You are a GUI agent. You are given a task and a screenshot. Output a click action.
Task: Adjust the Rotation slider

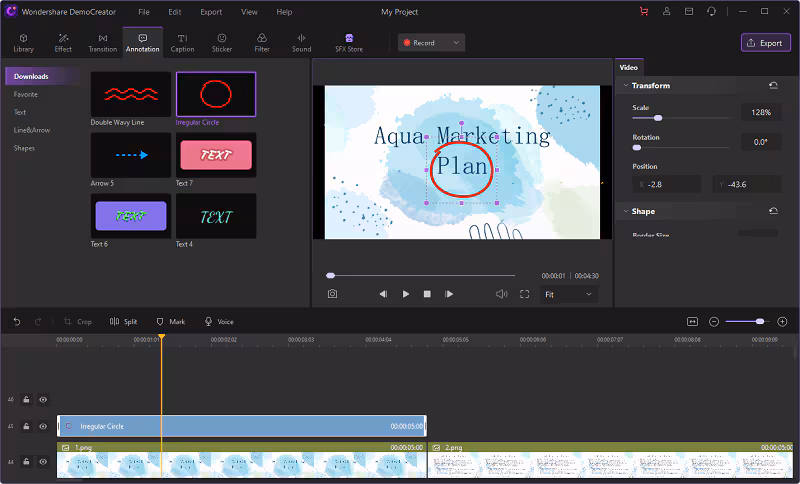637,147
